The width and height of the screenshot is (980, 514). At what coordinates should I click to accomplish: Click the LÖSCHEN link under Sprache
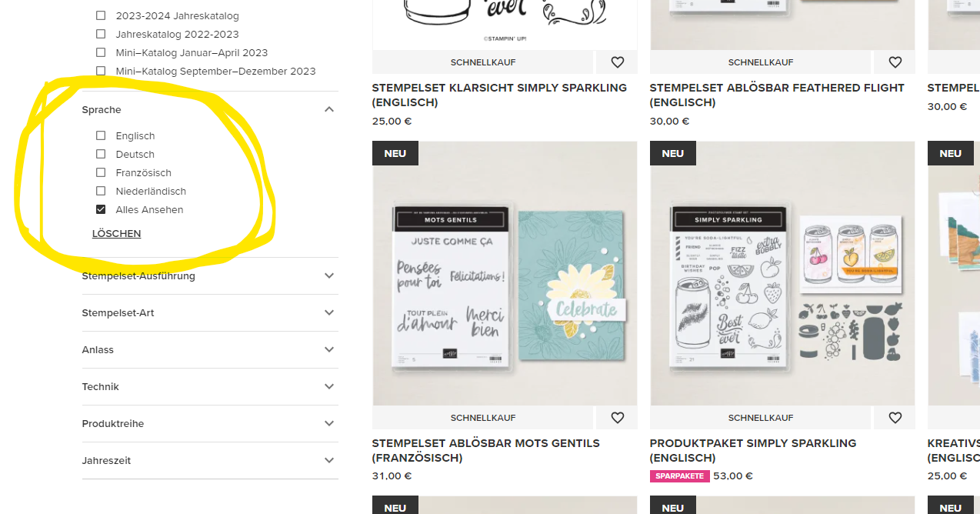click(117, 233)
